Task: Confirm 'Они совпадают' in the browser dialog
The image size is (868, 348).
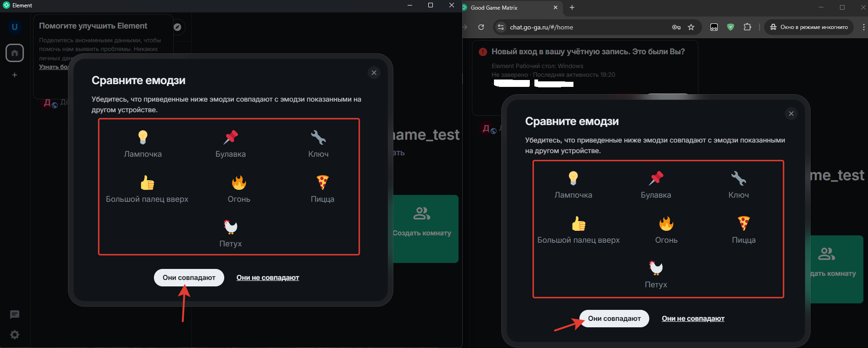Action: (614, 319)
